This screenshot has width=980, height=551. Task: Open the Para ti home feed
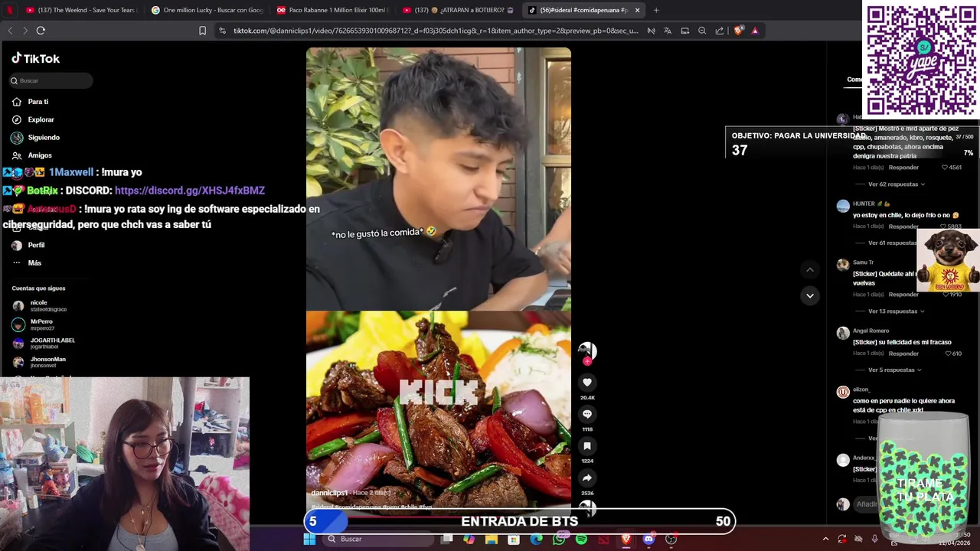tap(31, 102)
